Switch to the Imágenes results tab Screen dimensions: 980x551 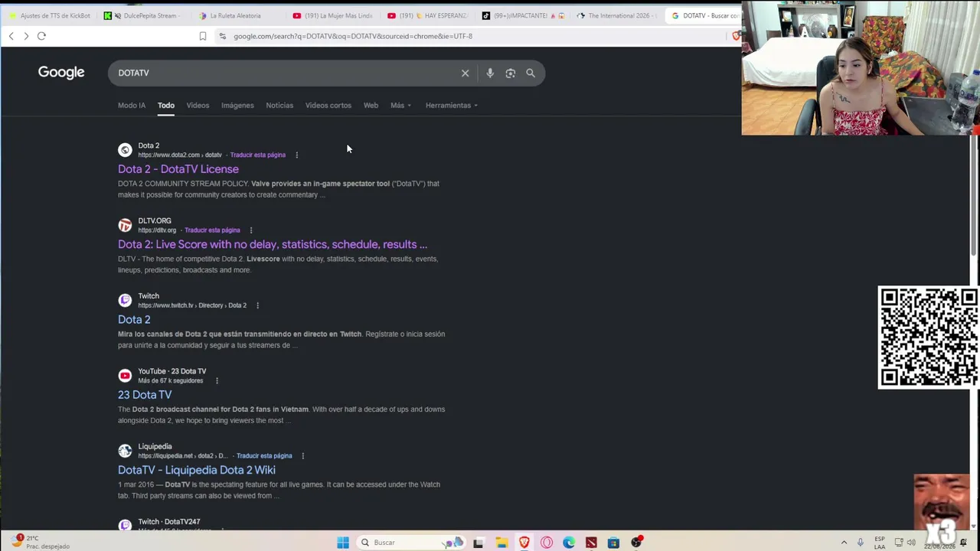237,106
